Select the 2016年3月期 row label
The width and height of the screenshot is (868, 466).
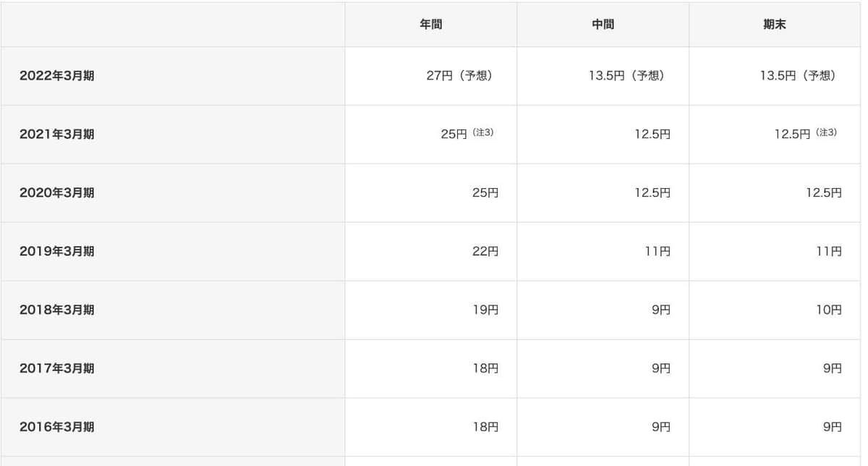[56, 427]
